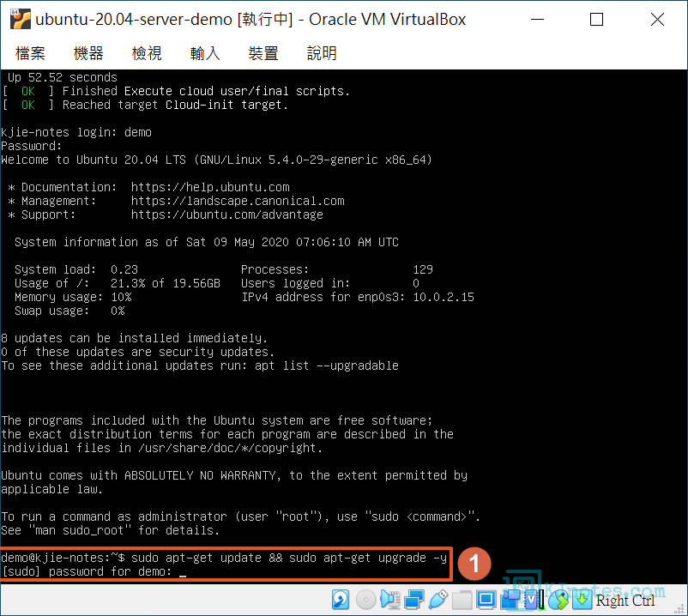Click the CPU virtualization chip status icon

tap(534, 600)
